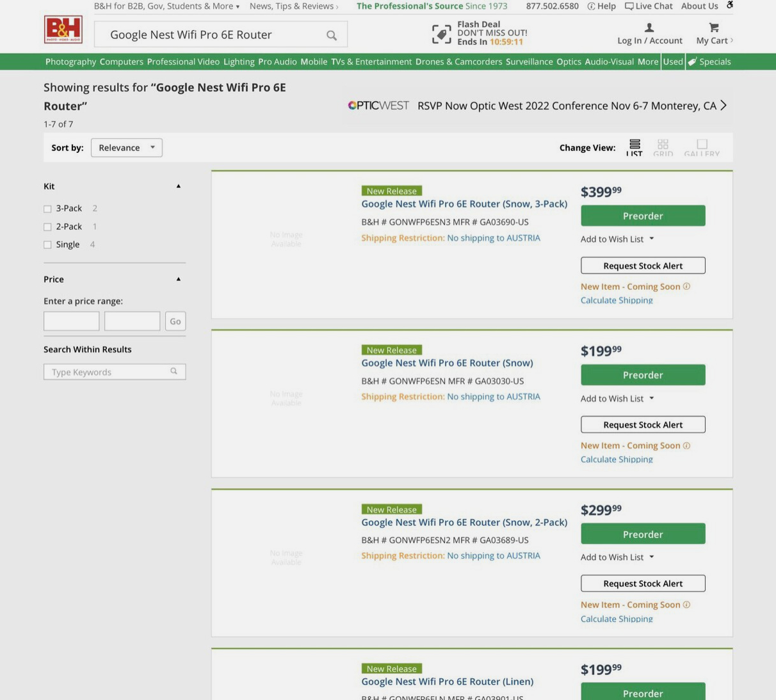
Task: Open Google Nest Wifi Pro 6E Router (Linen) title
Action: pyautogui.click(x=447, y=681)
